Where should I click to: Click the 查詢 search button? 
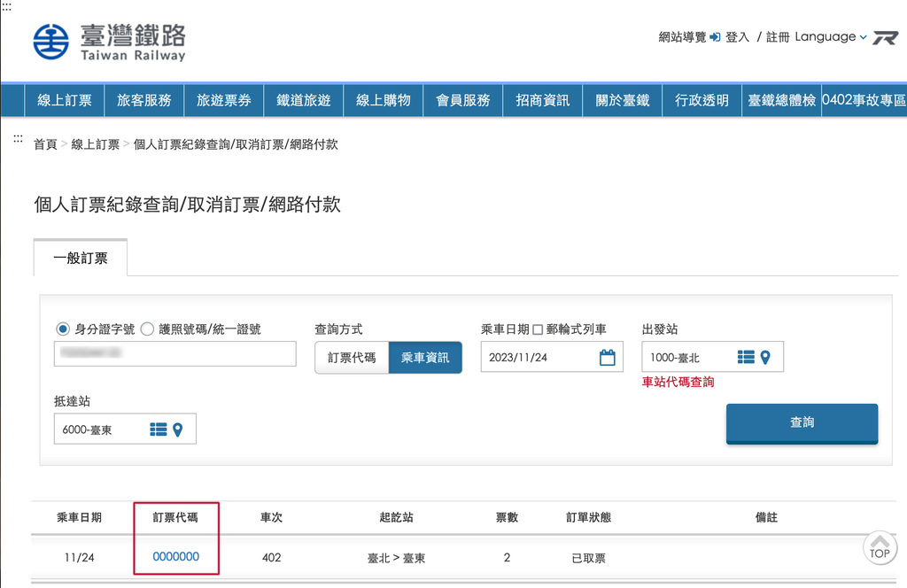tap(801, 422)
